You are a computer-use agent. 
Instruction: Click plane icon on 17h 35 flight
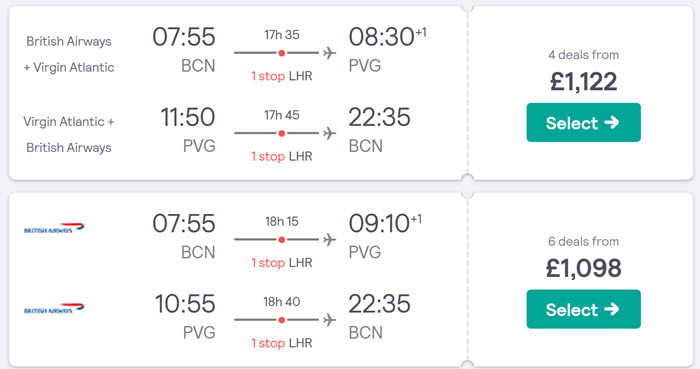[x=329, y=53]
